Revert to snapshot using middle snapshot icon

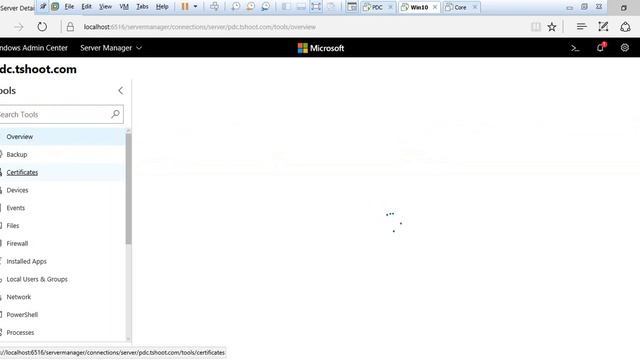[251, 7]
